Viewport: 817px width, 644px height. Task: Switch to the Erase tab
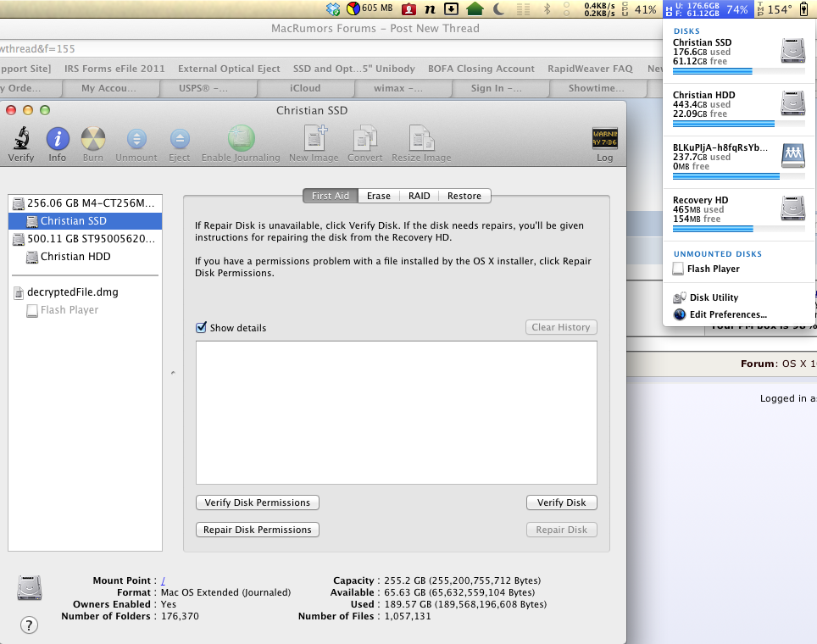379,196
